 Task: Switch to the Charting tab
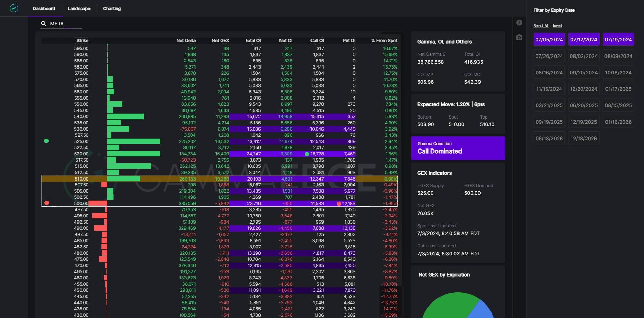(112, 8)
